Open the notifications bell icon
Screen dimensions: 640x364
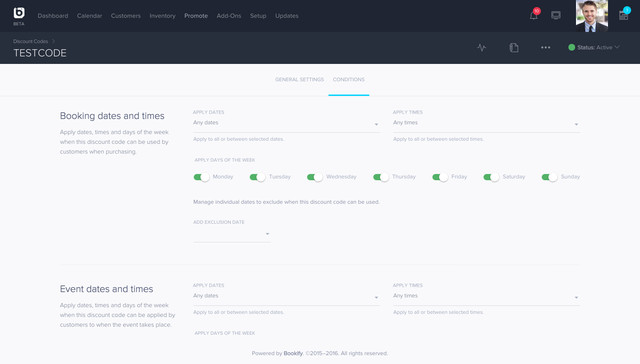533,16
